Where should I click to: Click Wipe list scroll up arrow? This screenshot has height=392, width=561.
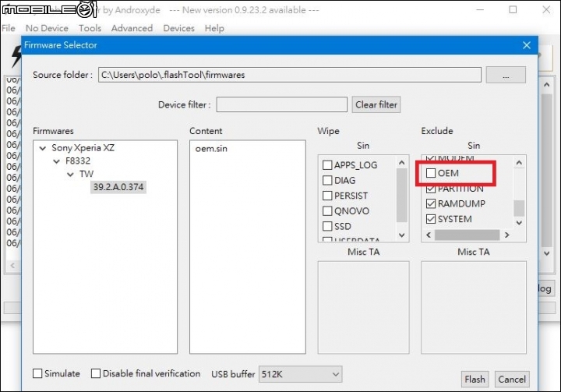[402, 163]
